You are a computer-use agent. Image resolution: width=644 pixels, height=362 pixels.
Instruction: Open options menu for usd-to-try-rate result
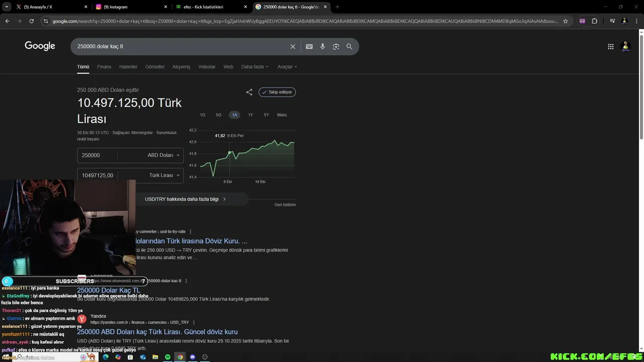click(x=191, y=232)
